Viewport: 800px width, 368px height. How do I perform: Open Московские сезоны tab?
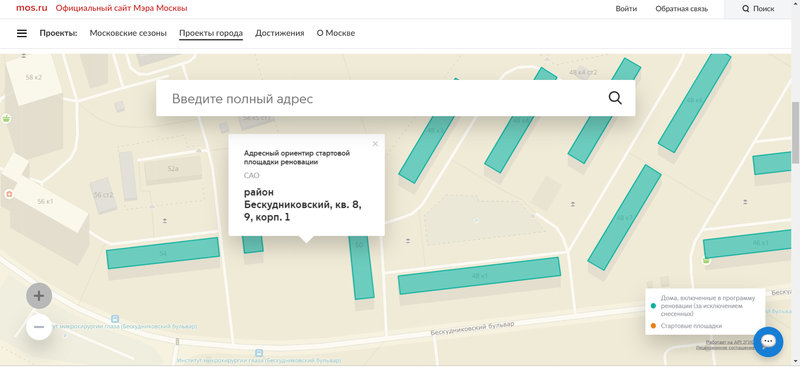point(128,33)
